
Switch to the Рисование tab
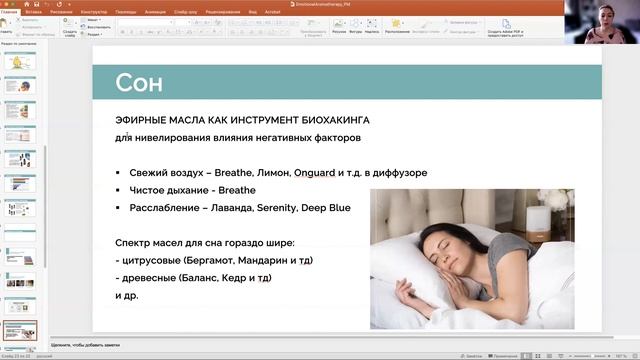(x=61, y=12)
